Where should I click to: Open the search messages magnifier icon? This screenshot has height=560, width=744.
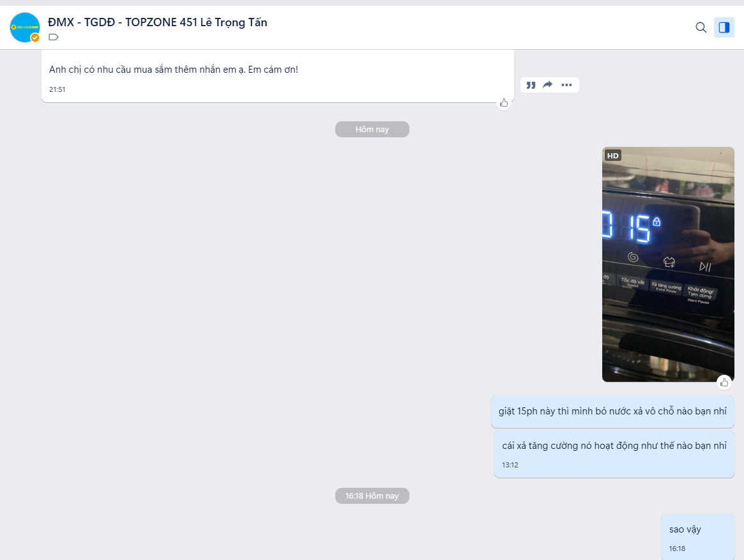coord(701,27)
